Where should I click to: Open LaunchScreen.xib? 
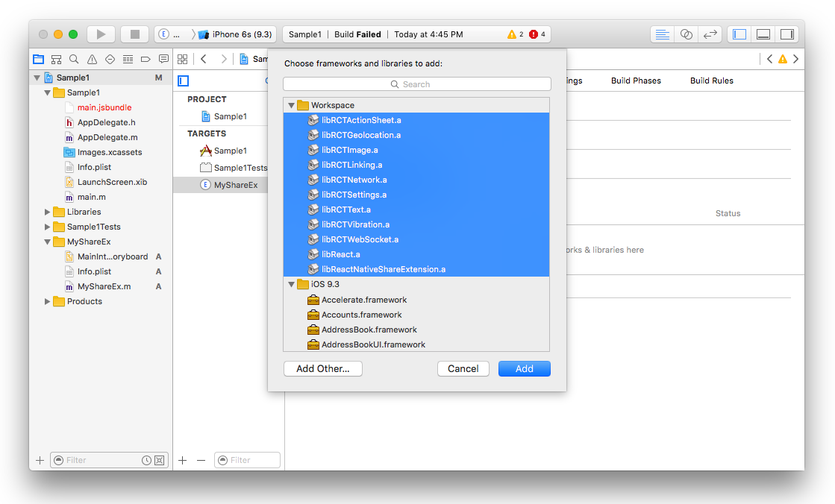pyautogui.click(x=112, y=182)
